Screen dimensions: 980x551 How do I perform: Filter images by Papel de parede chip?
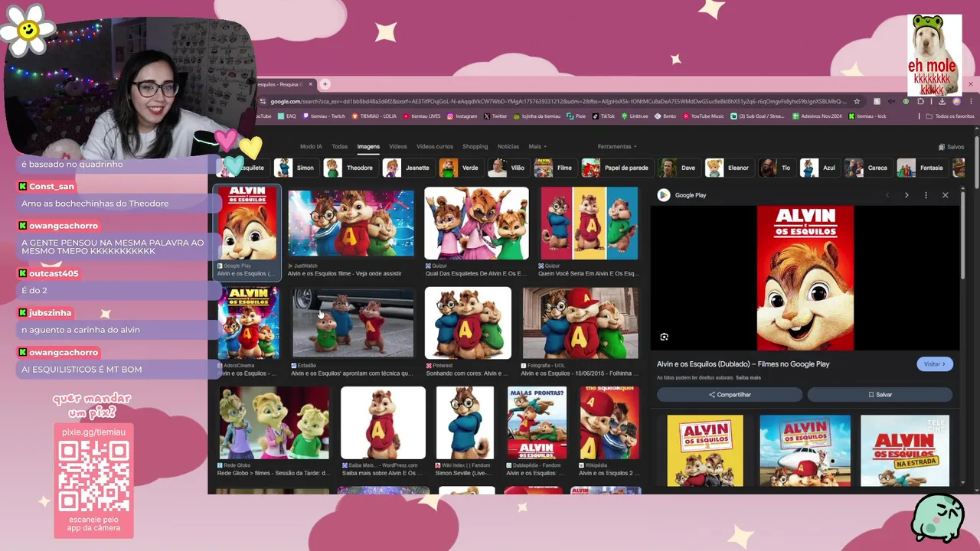pyautogui.click(x=616, y=168)
